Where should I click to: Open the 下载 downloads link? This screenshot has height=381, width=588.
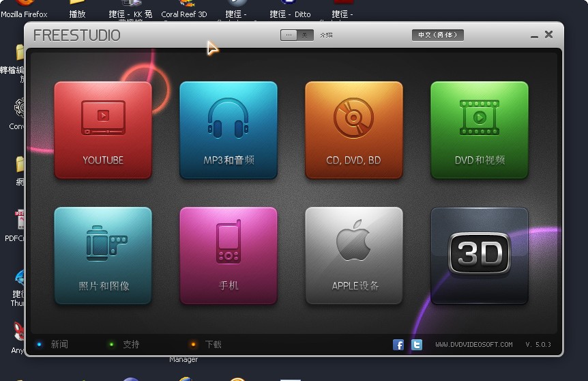(x=213, y=344)
